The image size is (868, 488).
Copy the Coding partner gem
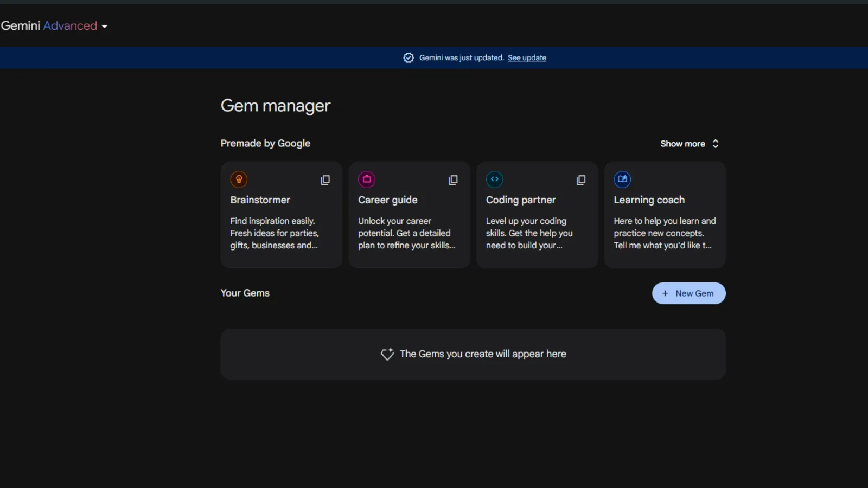pos(580,180)
